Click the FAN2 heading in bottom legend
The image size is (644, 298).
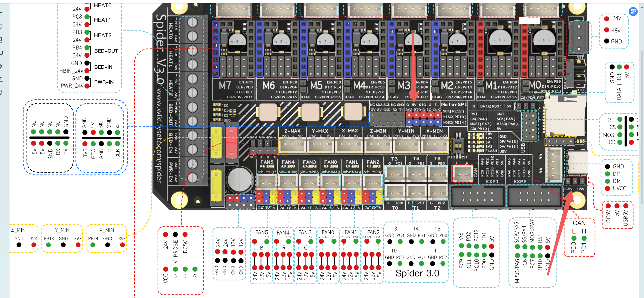pos(373,232)
